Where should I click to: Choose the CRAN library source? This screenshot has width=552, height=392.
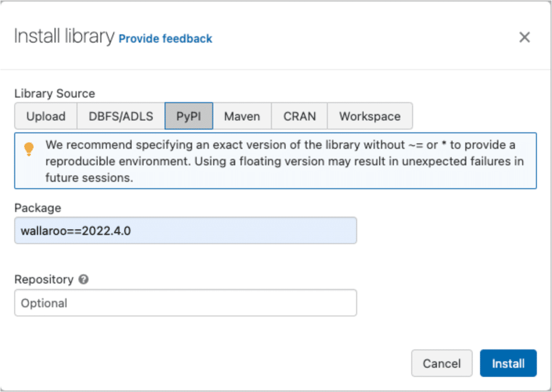[x=299, y=116]
